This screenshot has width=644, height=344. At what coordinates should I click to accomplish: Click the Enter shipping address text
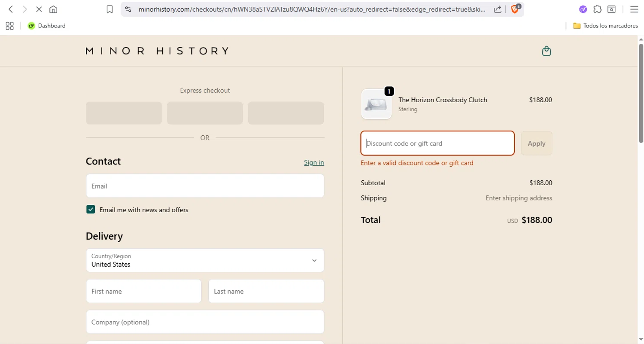519,198
